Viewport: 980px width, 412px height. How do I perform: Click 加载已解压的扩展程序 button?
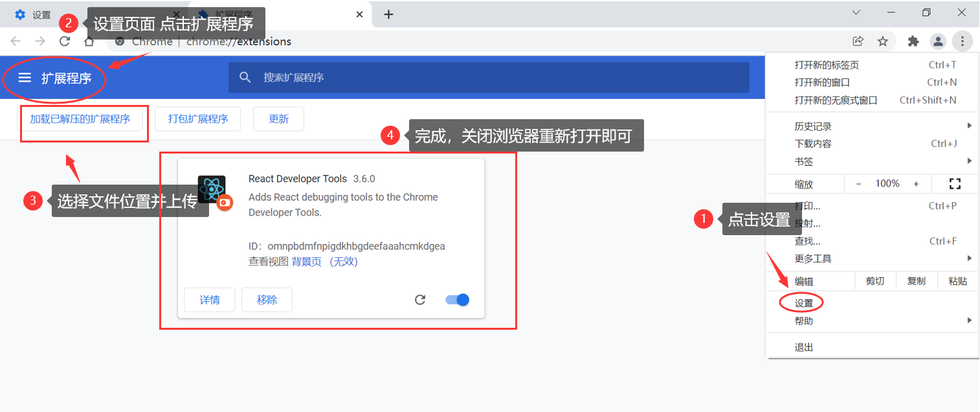pyautogui.click(x=80, y=119)
